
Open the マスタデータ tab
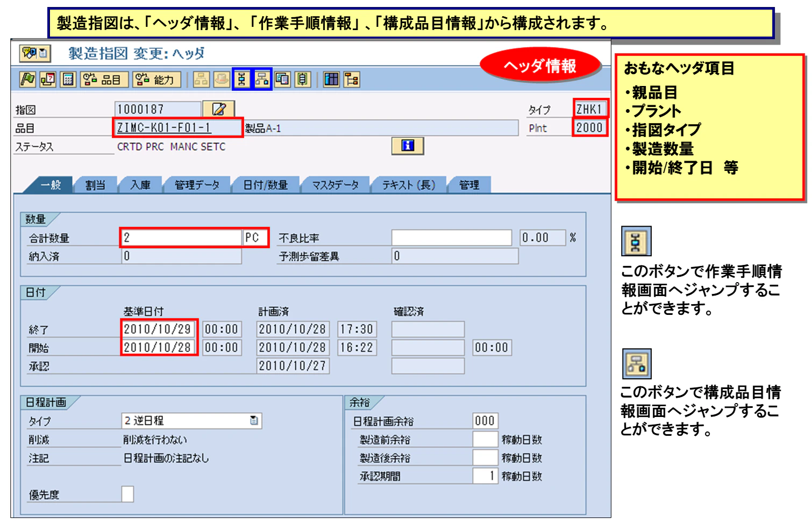pos(334,185)
